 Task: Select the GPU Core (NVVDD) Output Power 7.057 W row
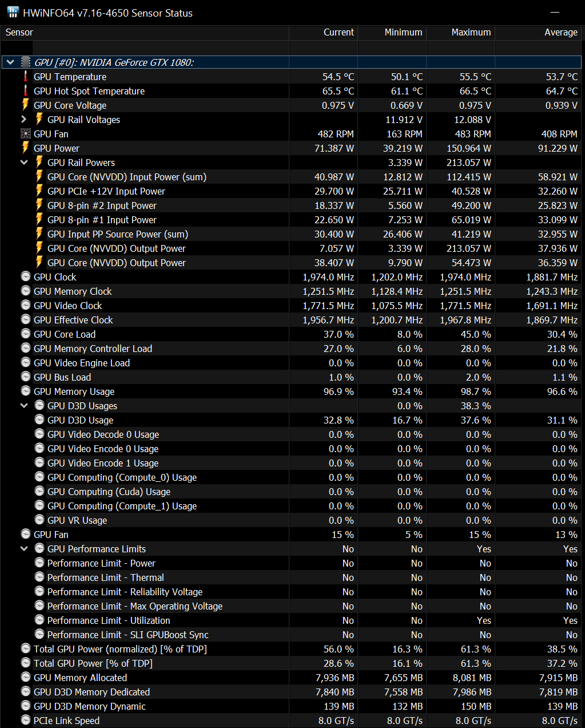(292, 248)
